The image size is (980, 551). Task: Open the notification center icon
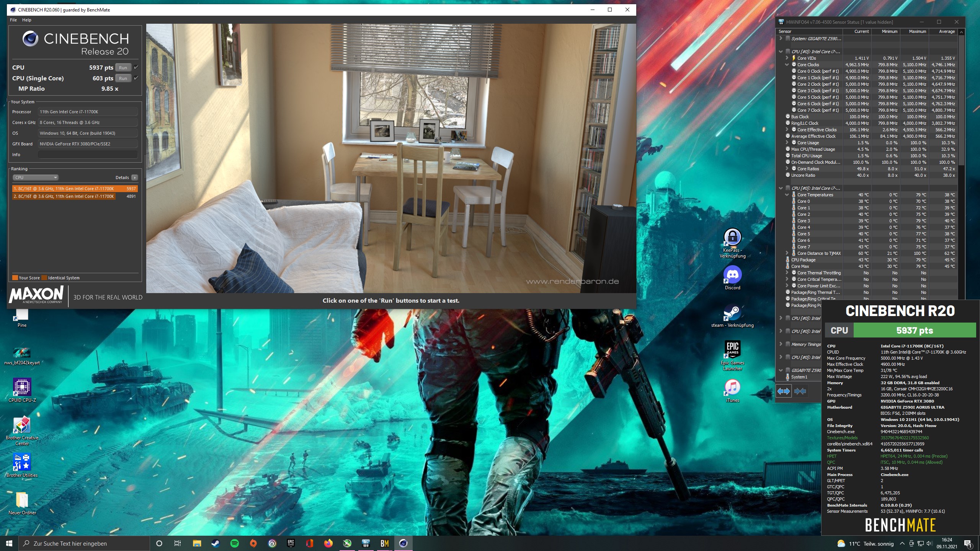968,543
